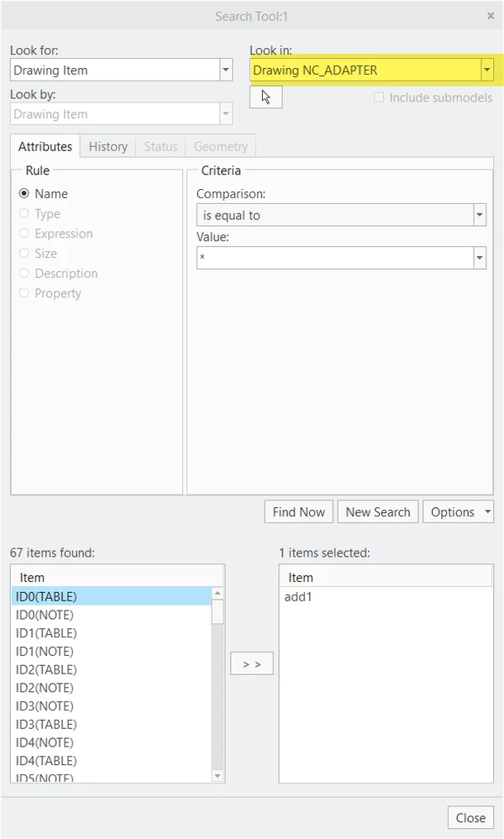Select the Expression rule radio button
Screen dimensions: 504x839
click(24, 233)
